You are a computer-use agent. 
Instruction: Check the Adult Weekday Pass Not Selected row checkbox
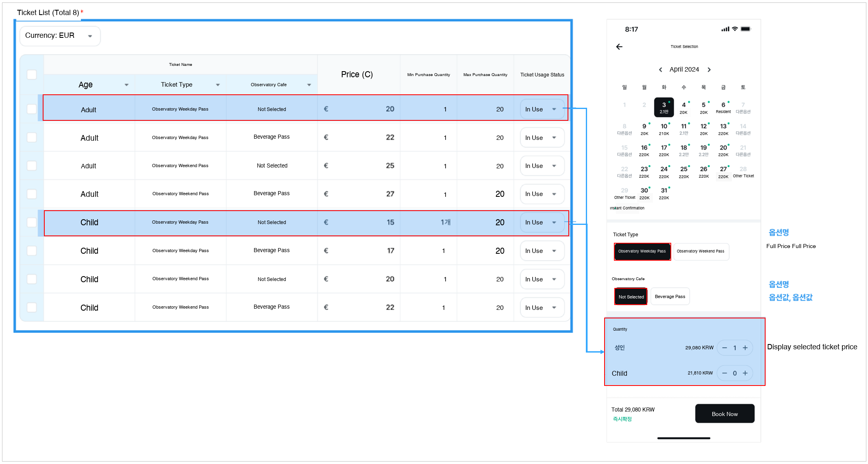pyautogui.click(x=32, y=109)
